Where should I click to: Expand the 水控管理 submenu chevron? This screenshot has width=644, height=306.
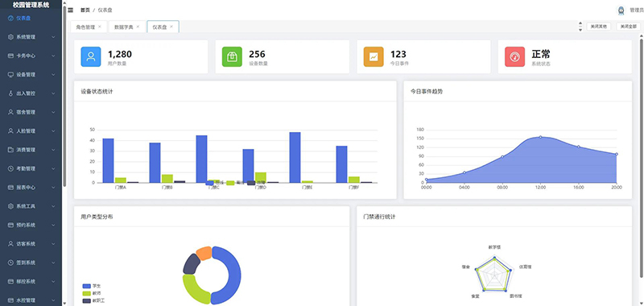[53, 300]
